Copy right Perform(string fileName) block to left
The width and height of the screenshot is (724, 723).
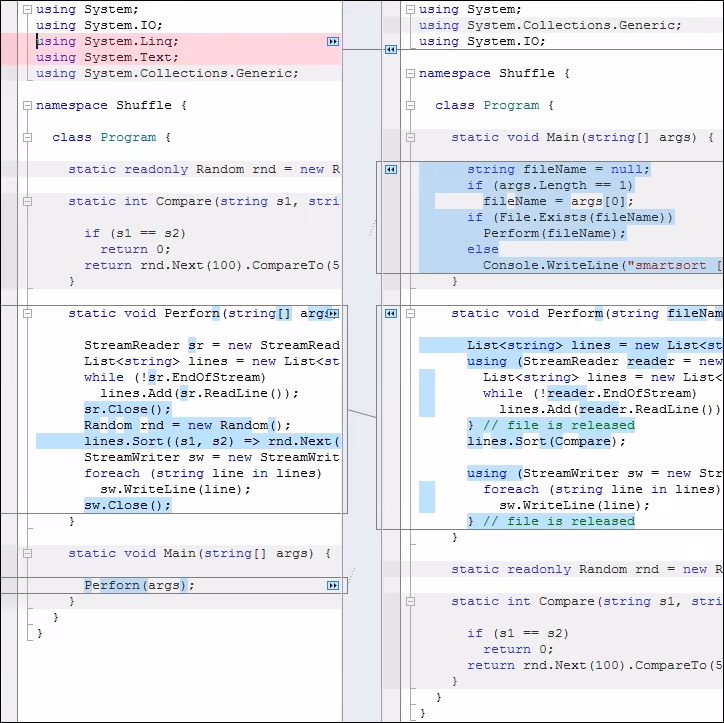coord(391,313)
